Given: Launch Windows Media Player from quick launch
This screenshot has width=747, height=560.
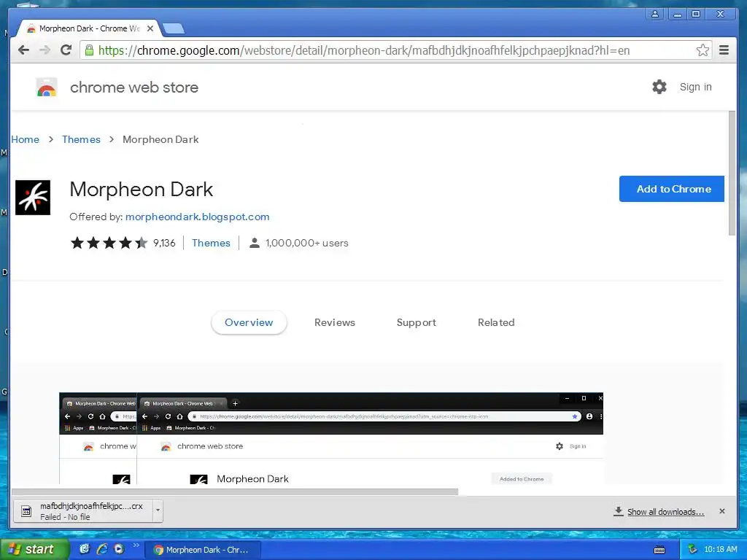Looking at the screenshot, I should 119,549.
